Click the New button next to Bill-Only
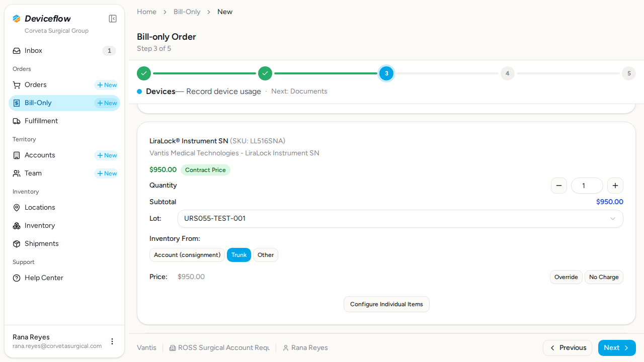 pyautogui.click(x=107, y=103)
